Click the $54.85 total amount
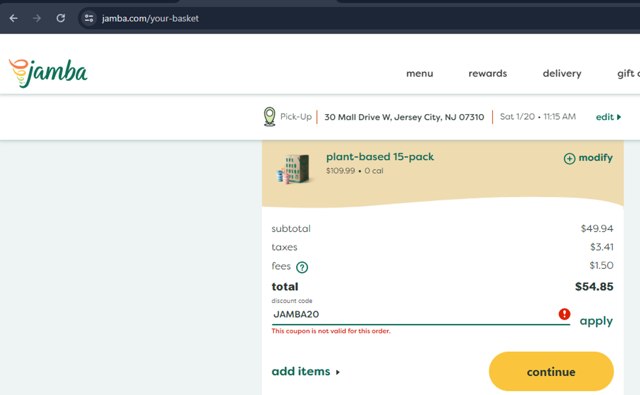Image resolution: width=640 pixels, height=395 pixels. (x=594, y=286)
